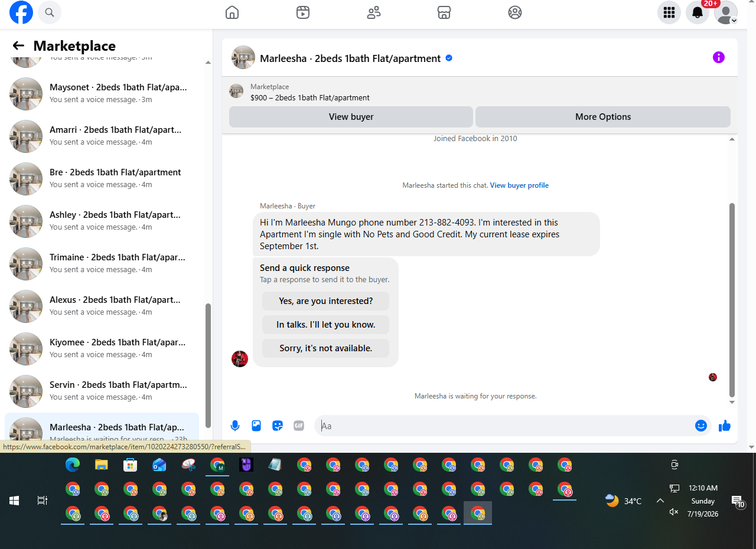Open Facebook search
The width and height of the screenshot is (756, 549).
tap(50, 12)
